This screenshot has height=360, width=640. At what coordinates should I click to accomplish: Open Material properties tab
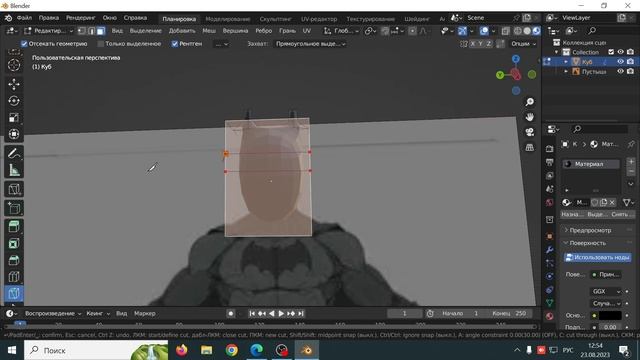[549, 316]
